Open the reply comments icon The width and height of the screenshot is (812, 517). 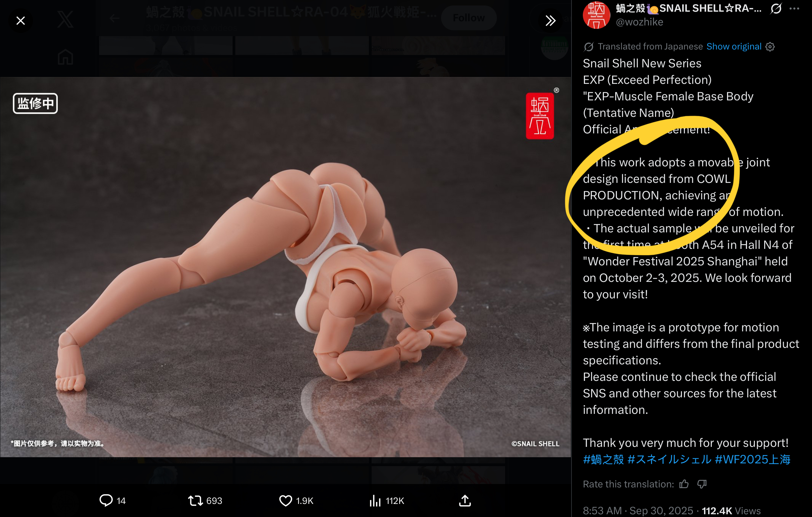(106, 500)
